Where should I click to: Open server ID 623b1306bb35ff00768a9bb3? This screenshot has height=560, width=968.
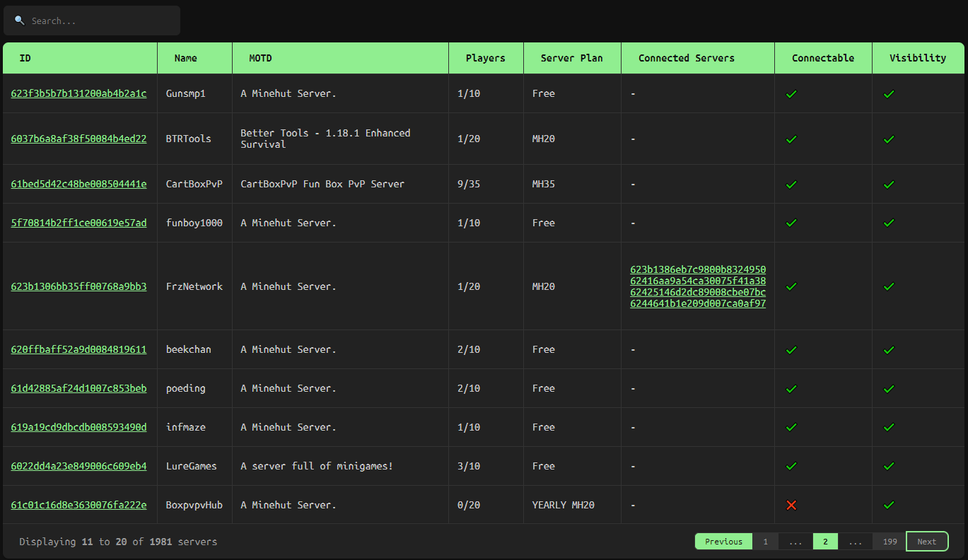click(78, 286)
